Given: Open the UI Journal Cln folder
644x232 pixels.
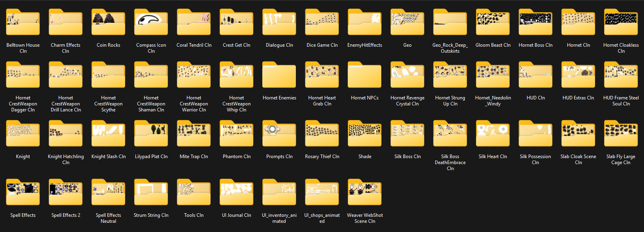Looking at the screenshot, I should click(x=236, y=192).
